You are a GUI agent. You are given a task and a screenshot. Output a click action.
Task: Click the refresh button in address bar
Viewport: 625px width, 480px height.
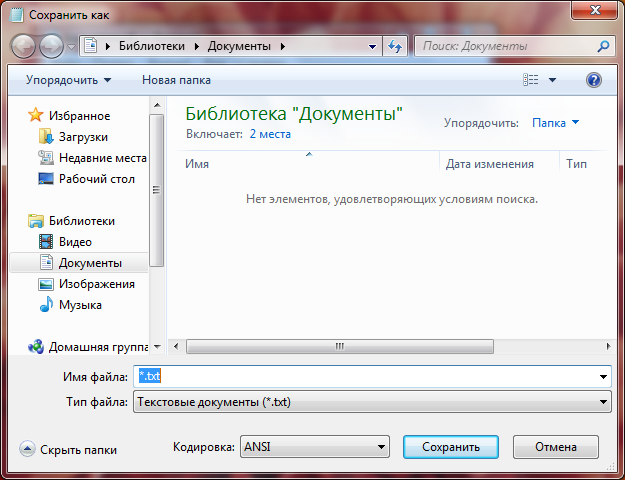coord(395,46)
